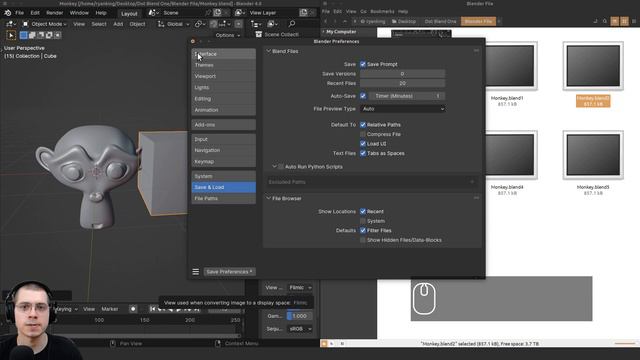
Task: Uncheck Recent under Show Locations
Action: coord(363,211)
